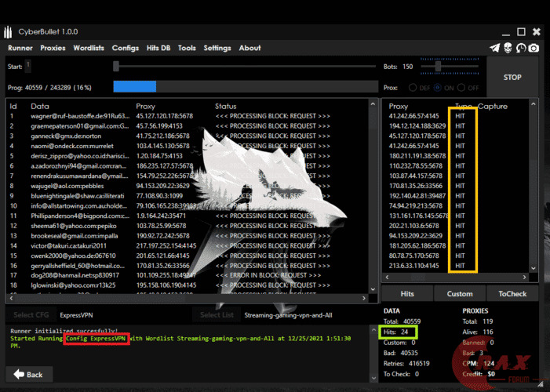Select the DEF proxy radio button

point(413,88)
